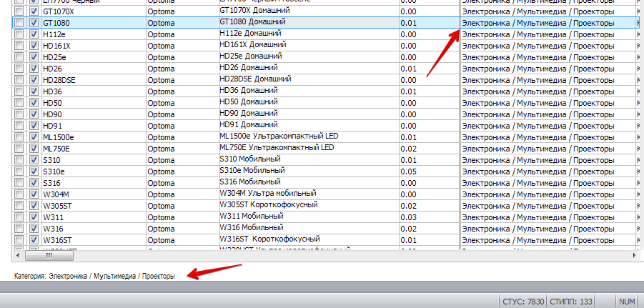The image size is (644, 308).
Task: Click the 'HD91 Домашний' cell
Action: [309, 126]
